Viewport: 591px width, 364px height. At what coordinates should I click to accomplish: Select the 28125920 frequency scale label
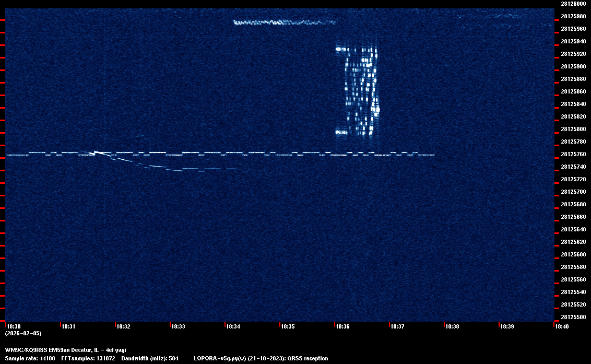click(x=573, y=54)
